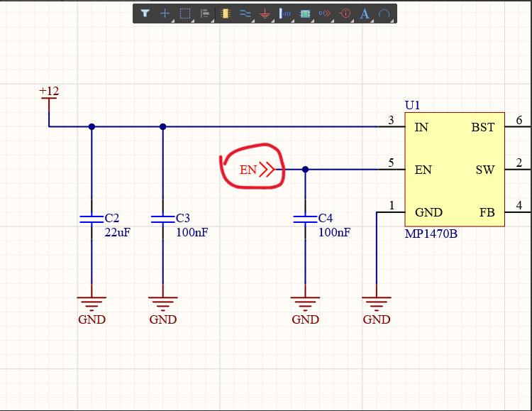Click pin number 6 at BST
The width and height of the screenshot is (532, 411).
tap(519, 120)
